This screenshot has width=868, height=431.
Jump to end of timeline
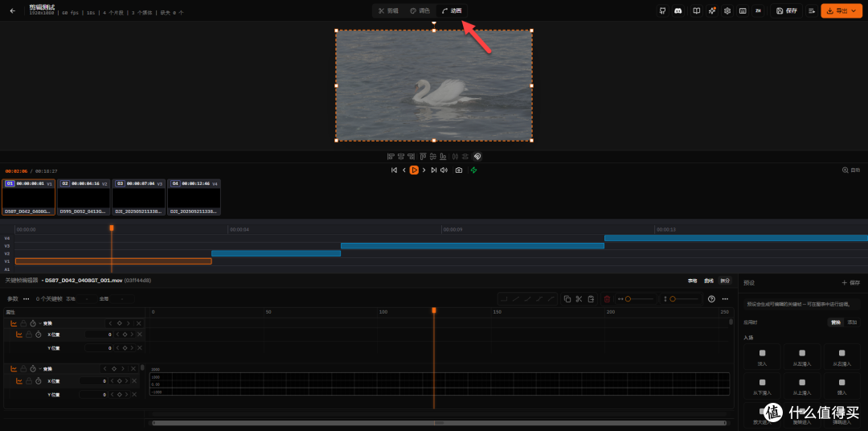(x=434, y=170)
